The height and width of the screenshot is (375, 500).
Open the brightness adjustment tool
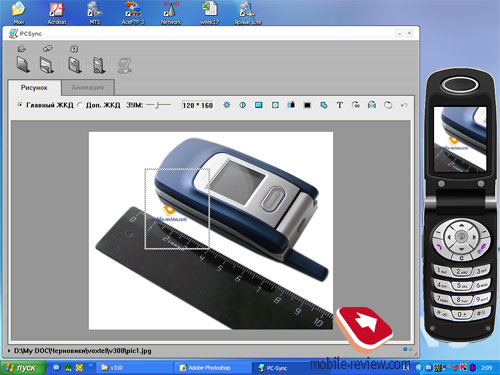227,105
